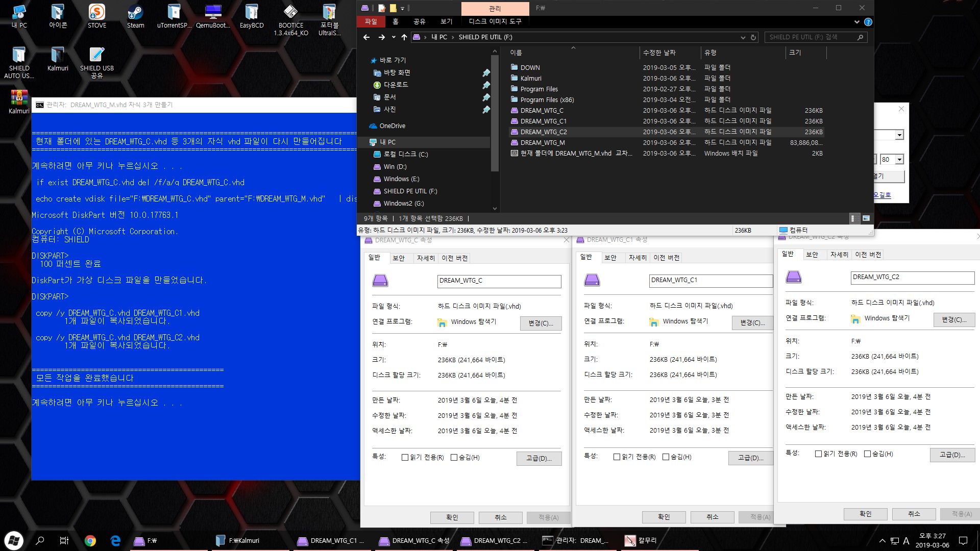Go back in File Explorer
The image size is (980, 551).
[366, 37]
